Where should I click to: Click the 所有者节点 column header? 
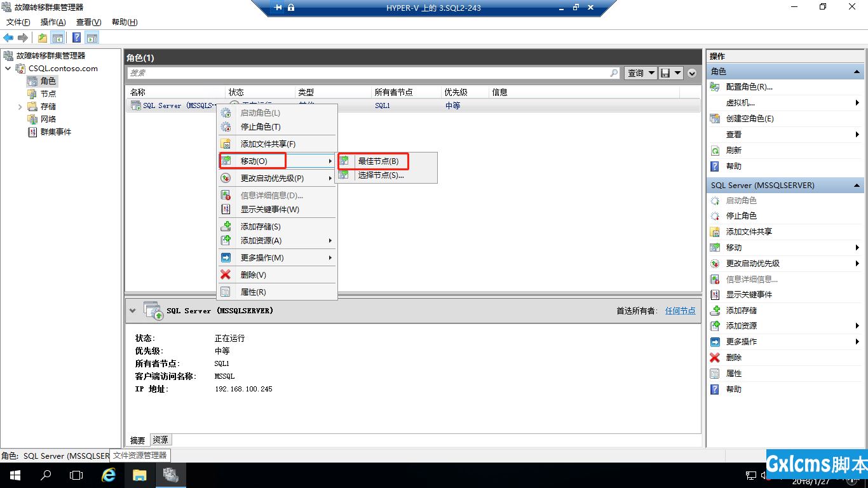click(406, 92)
